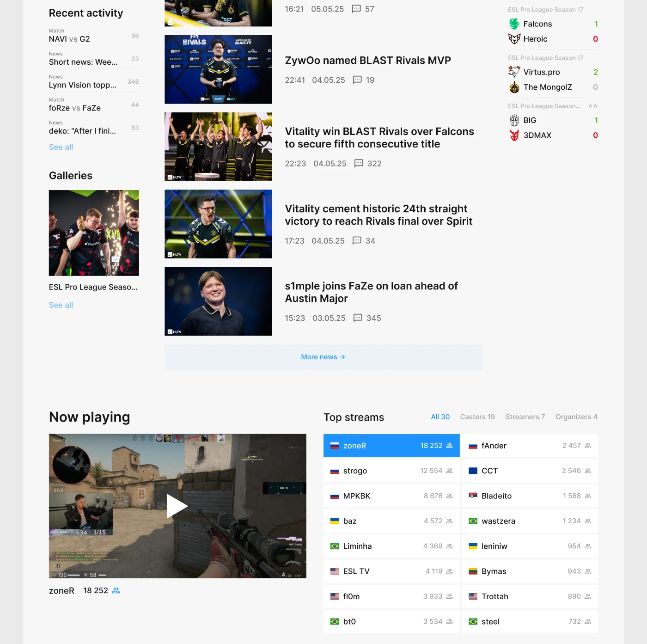Open the ZywOo named BLAST Rivals MVP article
This screenshot has width=647, height=644.
click(368, 61)
